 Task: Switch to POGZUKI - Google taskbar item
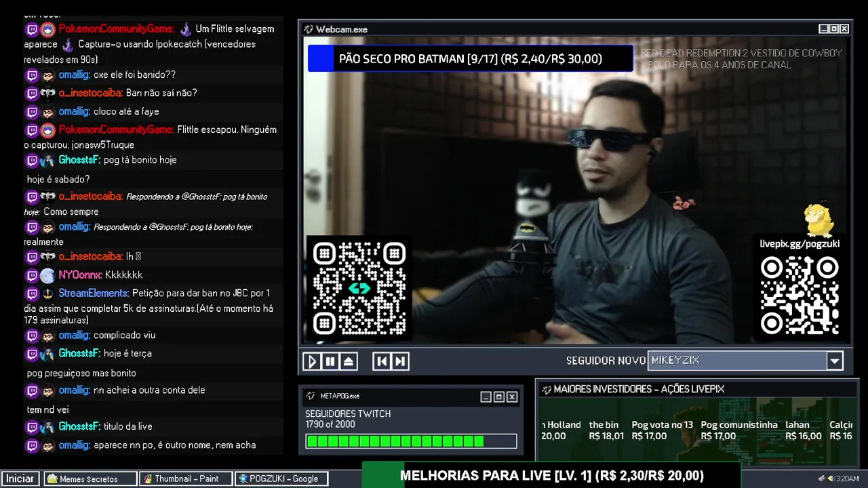point(281,479)
